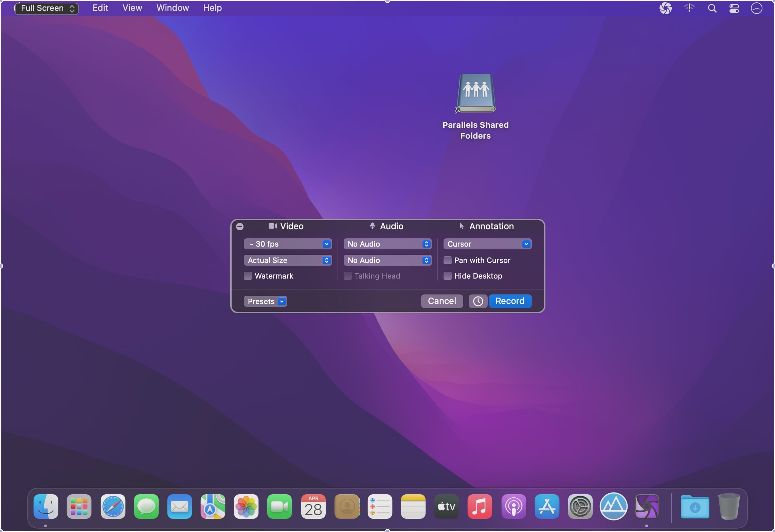Launch Photos app from the dock
Image resolution: width=775 pixels, height=532 pixels.
(x=246, y=507)
